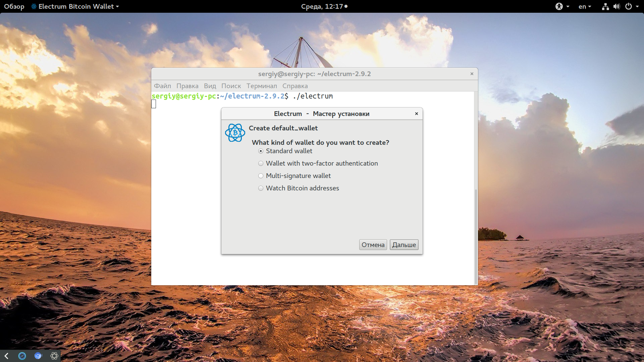
Task: Enable Watch Bitcoin addresses option
Action: pos(260,188)
